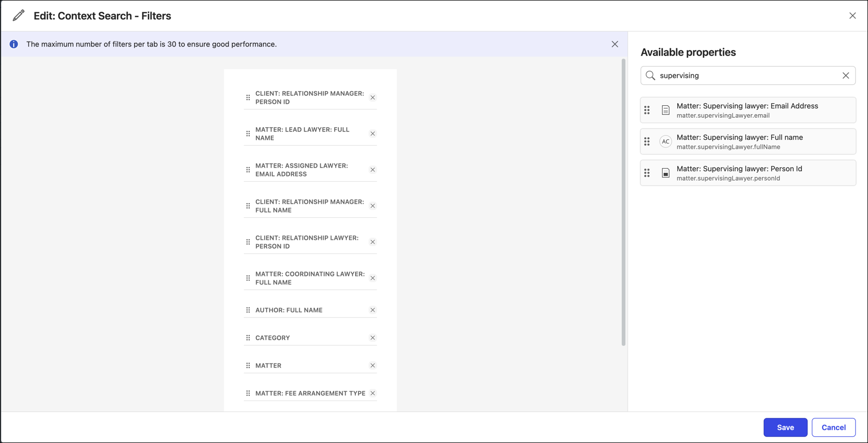This screenshot has height=443, width=868.
Task: Click 'CLIENT: RELATIONSHIP LAWYER: PERSON ID' label
Action: coord(307,242)
